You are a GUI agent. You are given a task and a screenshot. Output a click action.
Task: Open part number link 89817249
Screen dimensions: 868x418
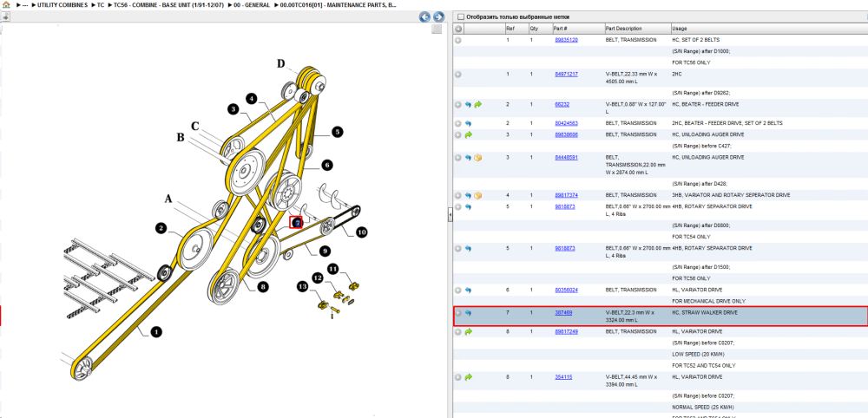tap(566, 332)
